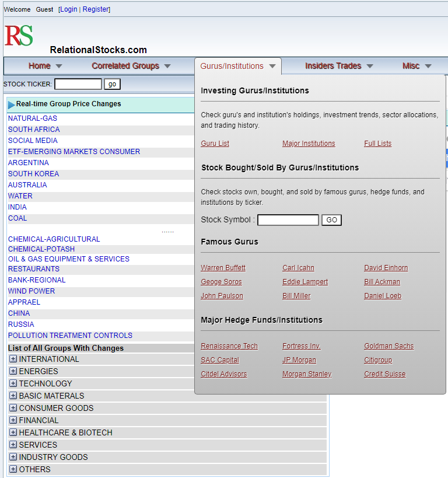Screen dimensions: 448x478
Task: Click the Register link
Action: 96,9
